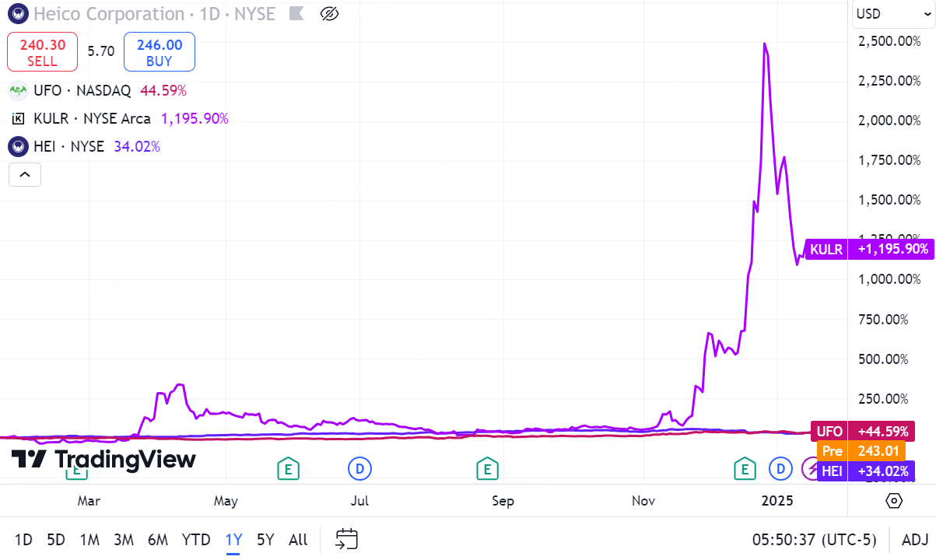Click the dividend D marker near July
Image resolution: width=936 pixels, height=560 pixels.
pos(359,468)
